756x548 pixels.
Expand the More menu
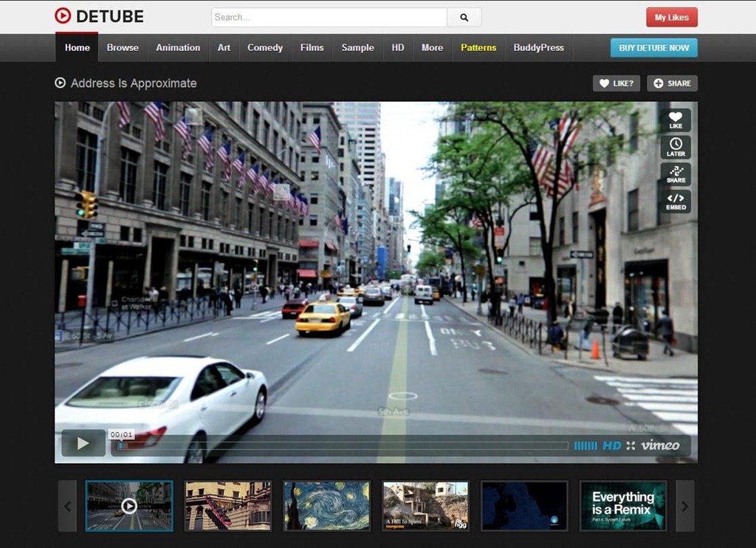432,48
